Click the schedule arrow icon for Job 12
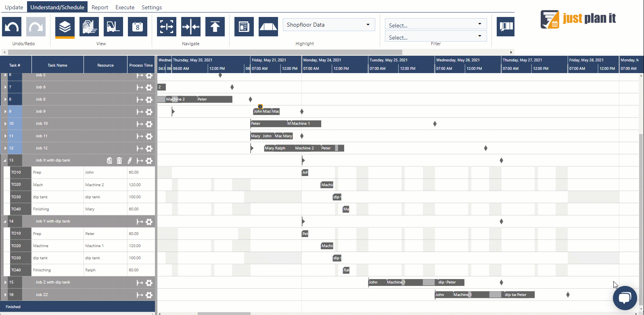This screenshot has width=644, height=315. (x=140, y=149)
